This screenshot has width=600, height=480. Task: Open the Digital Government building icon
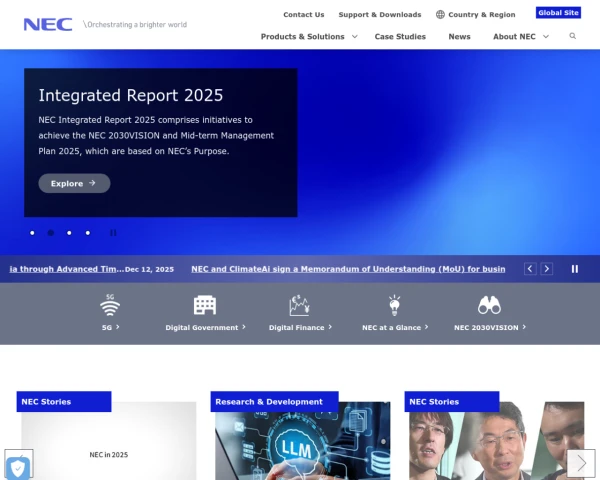(x=205, y=305)
